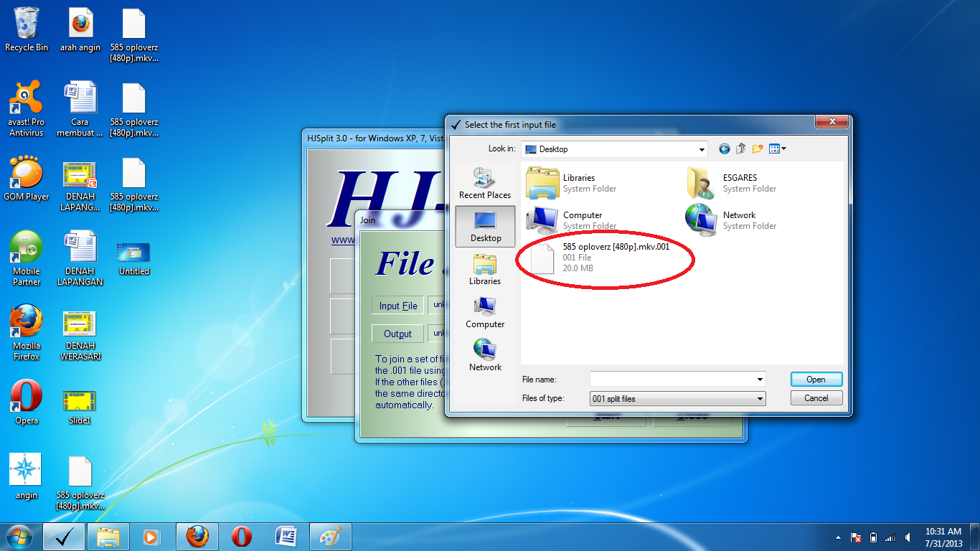
Task: Select Libraries system folder in file list
Action: click(571, 183)
